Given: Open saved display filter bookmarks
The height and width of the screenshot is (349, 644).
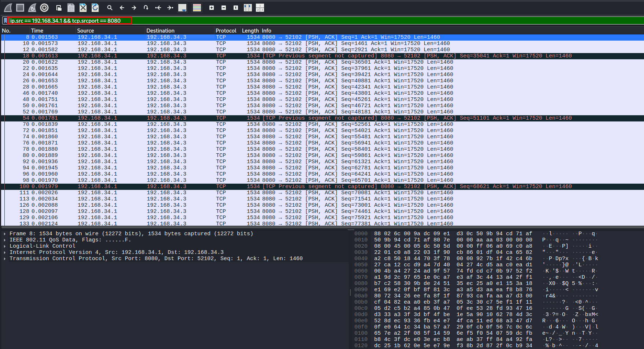Looking at the screenshot, I should (5, 20).
